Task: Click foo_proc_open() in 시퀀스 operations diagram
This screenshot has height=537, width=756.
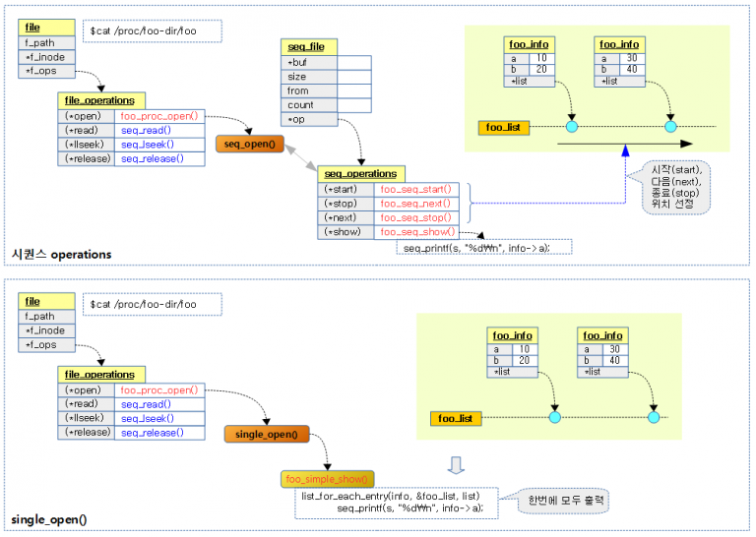Action: pyautogui.click(x=159, y=116)
